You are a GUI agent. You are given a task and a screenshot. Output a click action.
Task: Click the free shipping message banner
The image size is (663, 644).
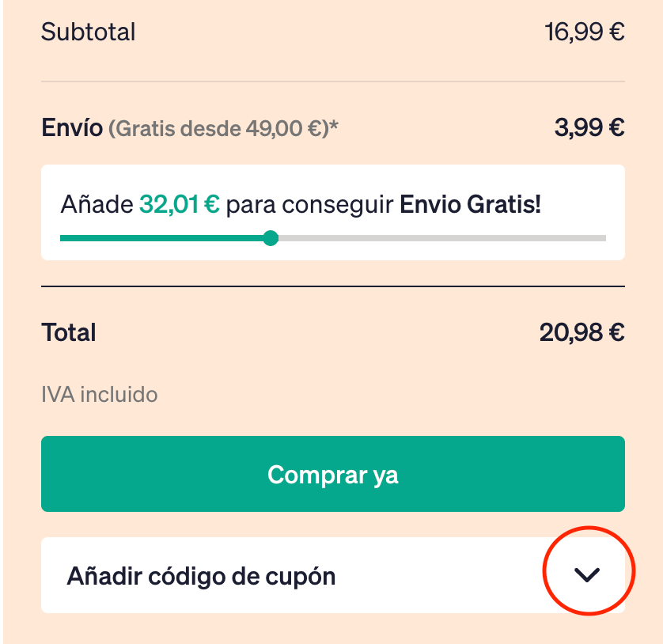(332, 212)
